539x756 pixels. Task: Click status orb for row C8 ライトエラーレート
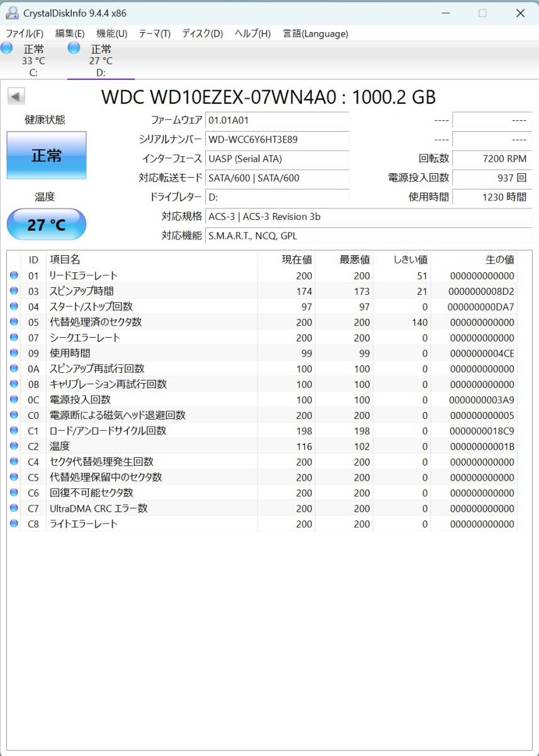click(x=14, y=524)
